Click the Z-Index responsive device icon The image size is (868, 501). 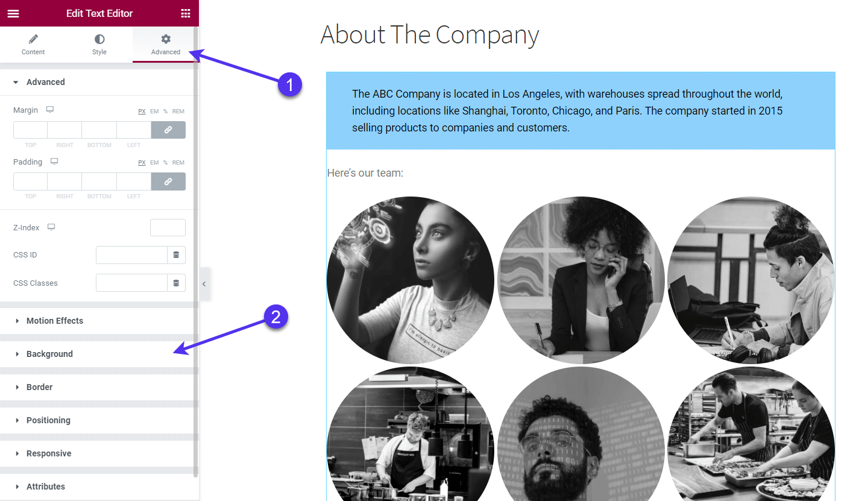coord(51,227)
